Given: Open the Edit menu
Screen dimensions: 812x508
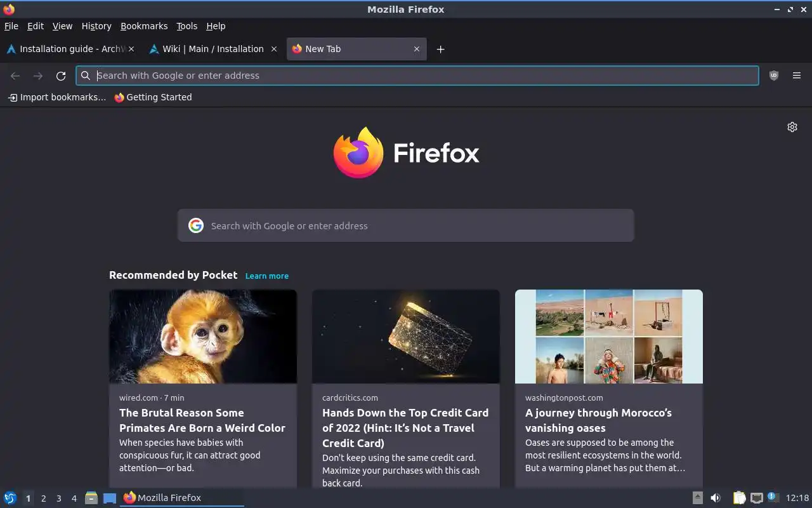Looking at the screenshot, I should pos(36,26).
